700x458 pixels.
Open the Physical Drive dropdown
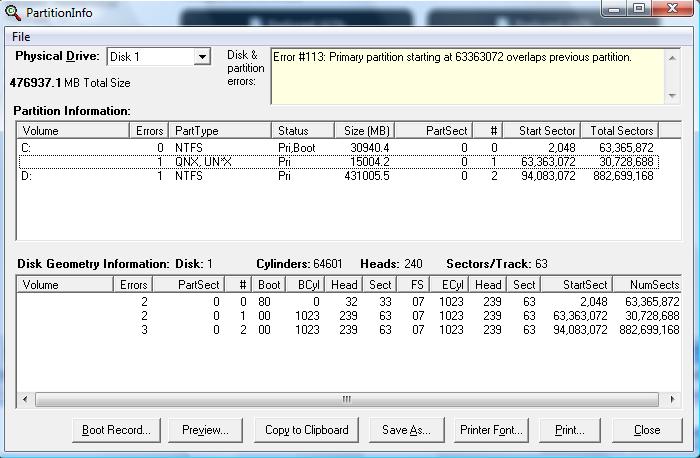coord(202,57)
